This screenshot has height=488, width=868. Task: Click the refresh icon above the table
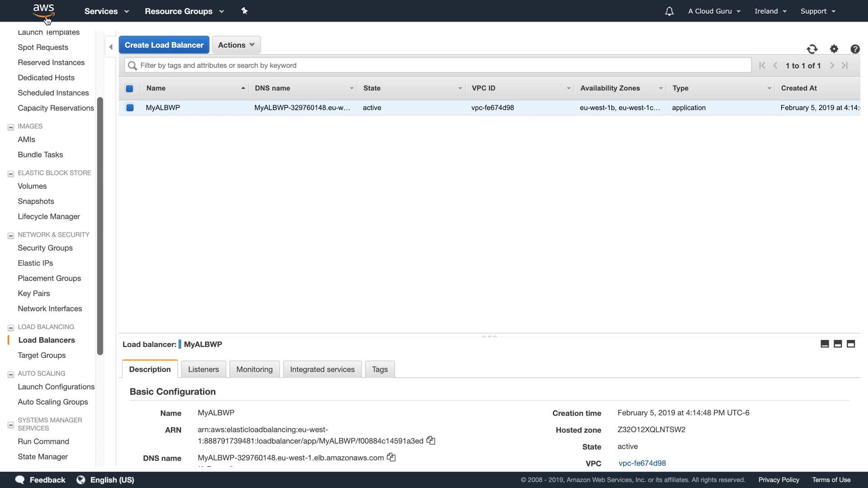812,49
